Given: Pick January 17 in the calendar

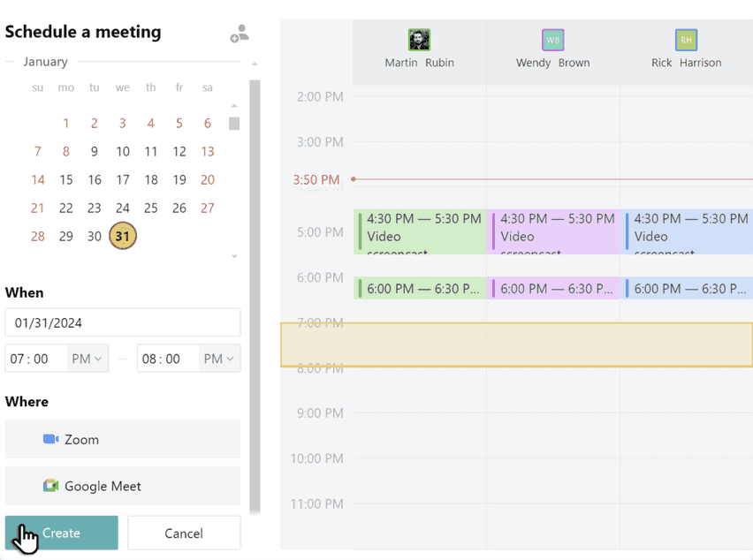Looking at the screenshot, I should (123, 179).
